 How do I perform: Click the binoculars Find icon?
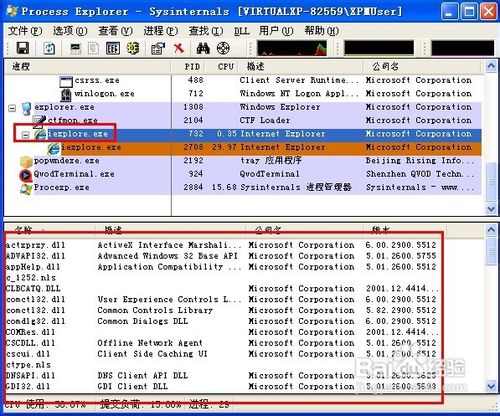click(x=203, y=48)
